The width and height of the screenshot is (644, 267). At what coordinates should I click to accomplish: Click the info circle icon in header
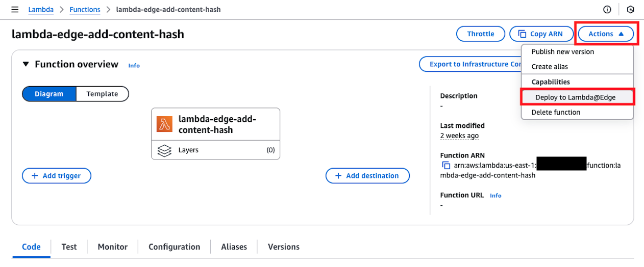click(x=607, y=9)
